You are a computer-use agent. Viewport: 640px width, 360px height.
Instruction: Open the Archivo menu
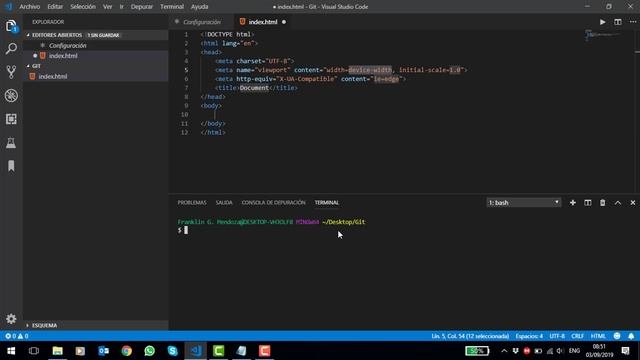[29, 7]
